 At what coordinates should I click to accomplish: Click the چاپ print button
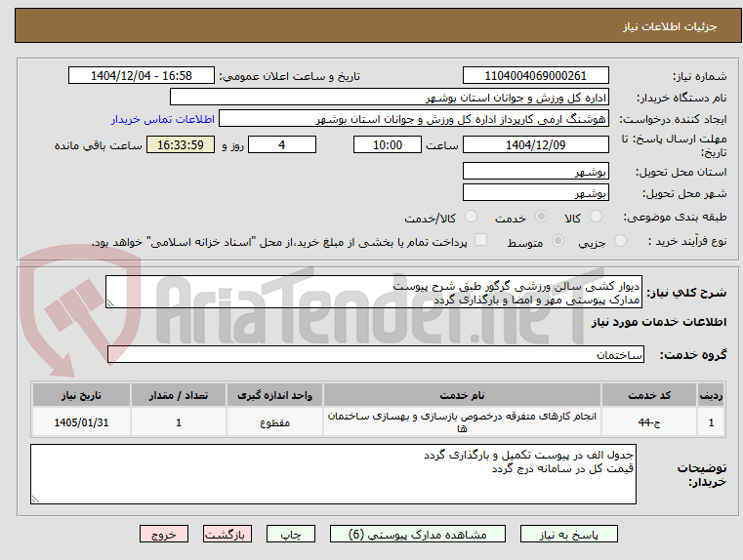pos(291,535)
